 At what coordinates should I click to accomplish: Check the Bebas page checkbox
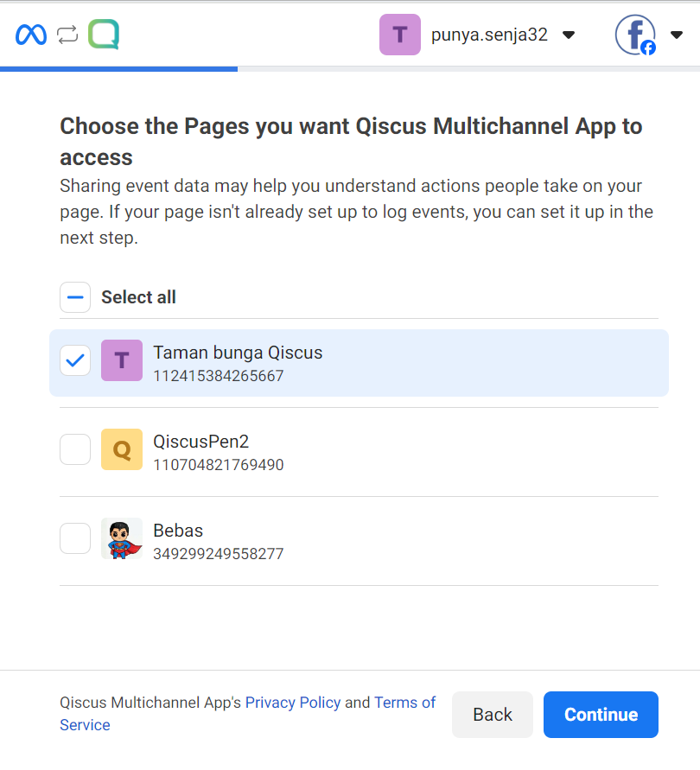coord(75,538)
